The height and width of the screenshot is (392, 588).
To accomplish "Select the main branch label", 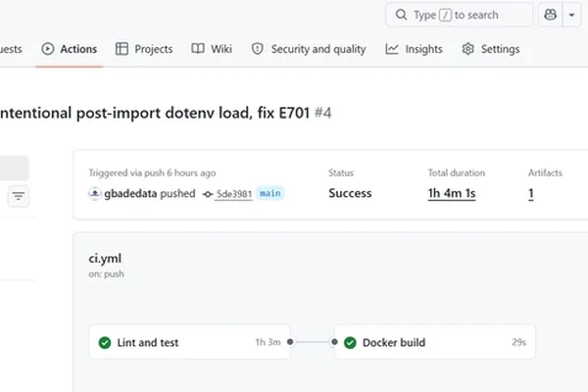I will [x=270, y=193].
